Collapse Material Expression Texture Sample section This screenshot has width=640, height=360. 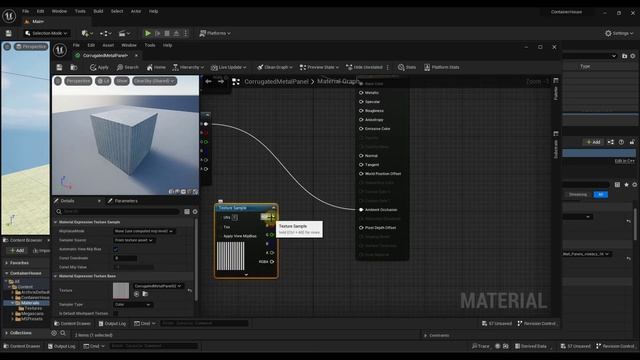click(56, 222)
